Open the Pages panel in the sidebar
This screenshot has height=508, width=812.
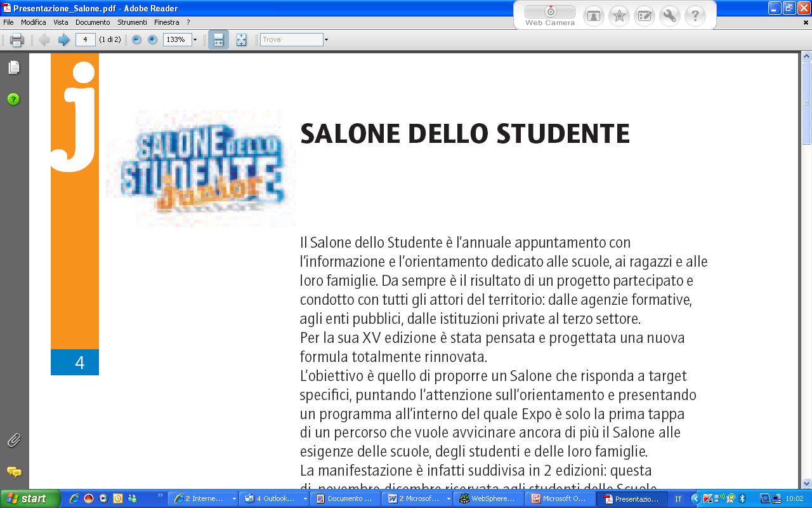(13, 67)
